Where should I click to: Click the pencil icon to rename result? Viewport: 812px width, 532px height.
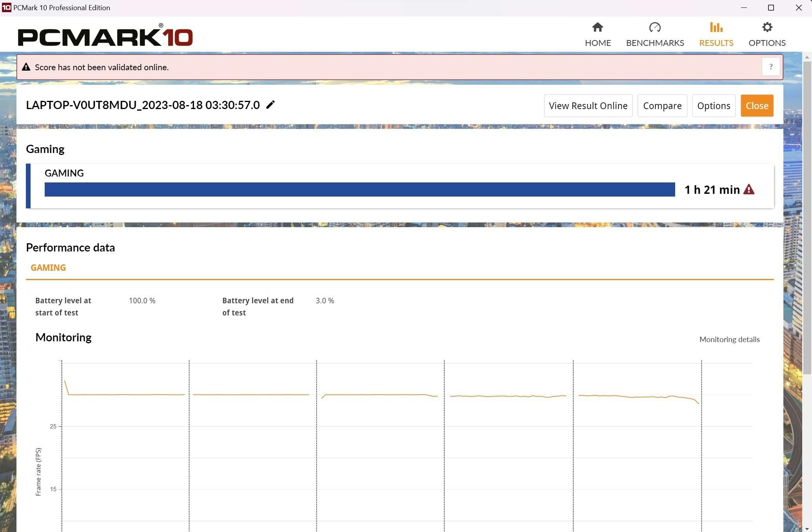click(x=270, y=105)
